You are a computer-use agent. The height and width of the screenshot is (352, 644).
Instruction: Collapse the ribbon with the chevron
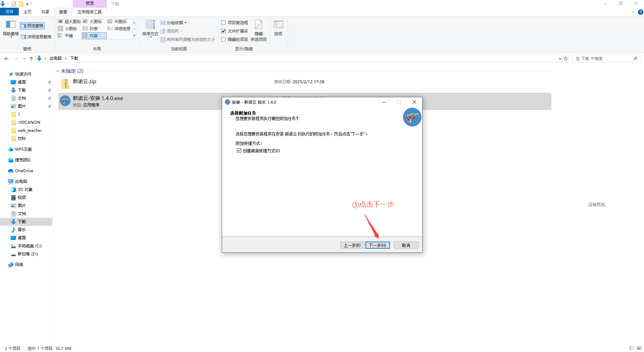(633, 12)
